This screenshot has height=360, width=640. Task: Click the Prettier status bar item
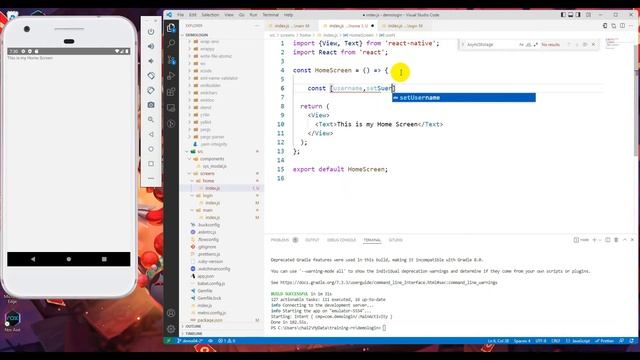[604, 341]
